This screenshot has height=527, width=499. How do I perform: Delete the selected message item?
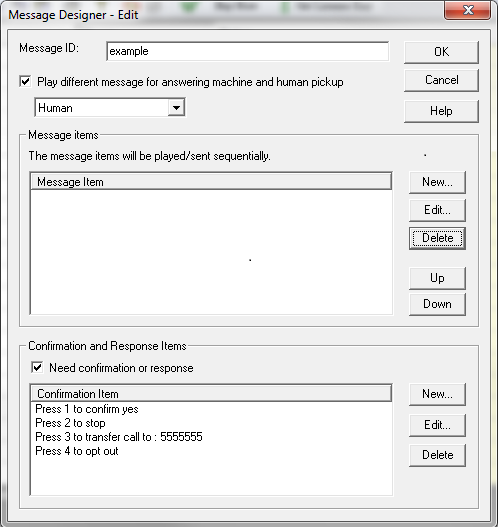[437, 238]
